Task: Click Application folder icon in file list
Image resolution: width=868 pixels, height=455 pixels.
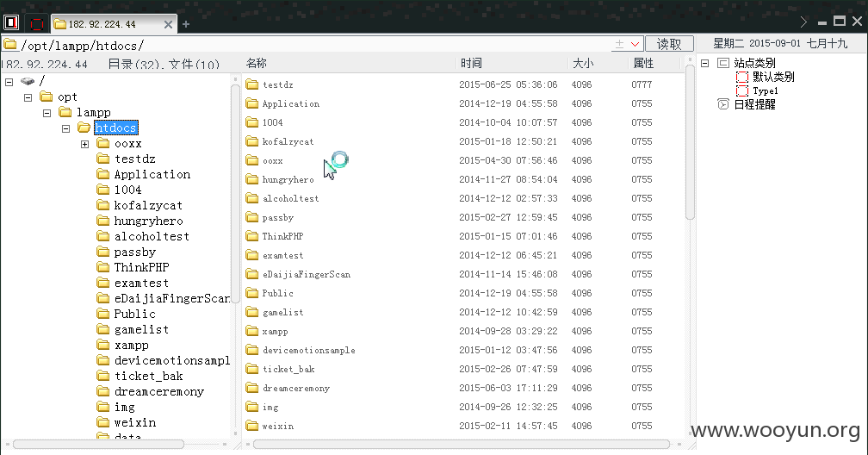Action: [251, 103]
